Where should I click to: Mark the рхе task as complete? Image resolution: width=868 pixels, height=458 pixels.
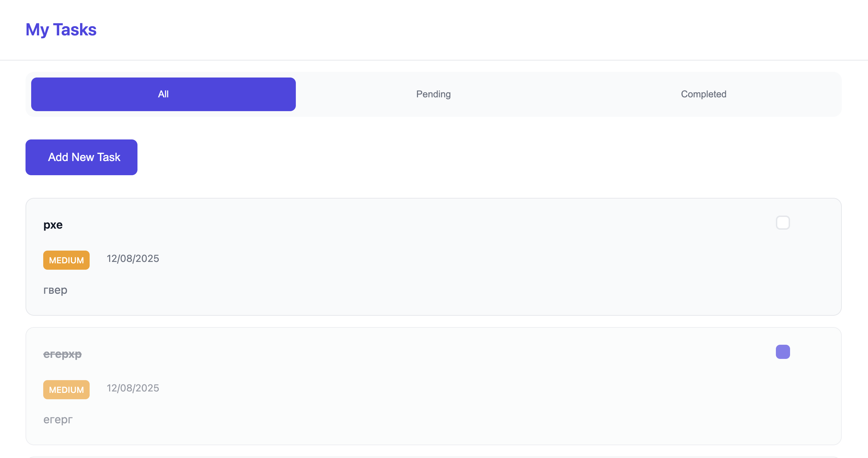click(783, 223)
